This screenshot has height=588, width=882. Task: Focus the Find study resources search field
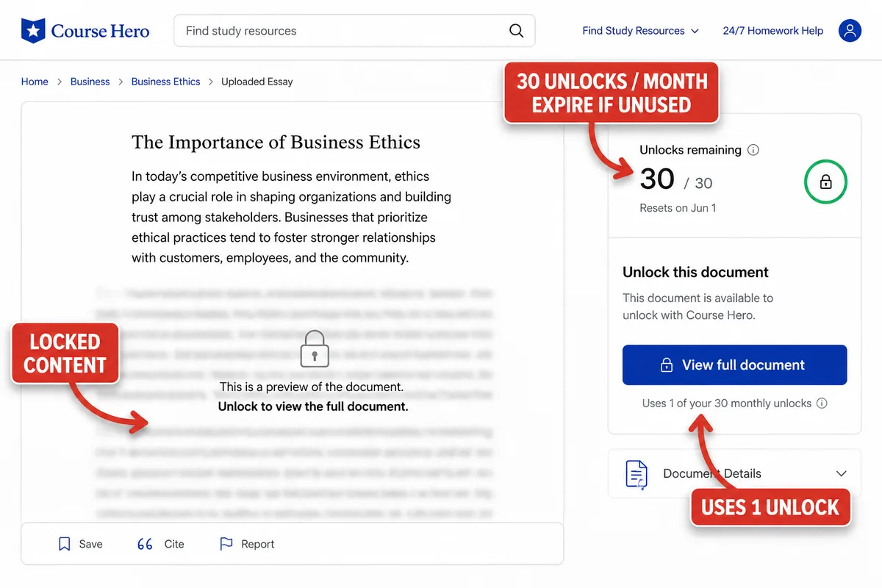tap(354, 31)
